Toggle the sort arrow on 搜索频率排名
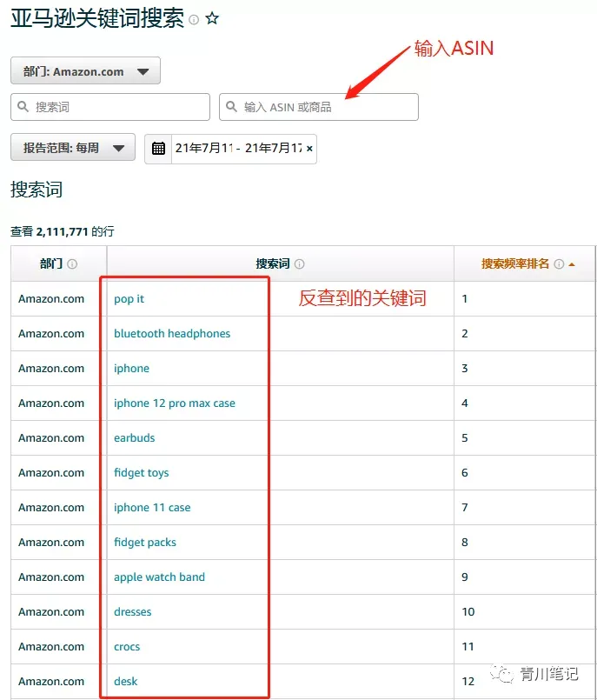This screenshot has width=597, height=700. tap(572, 264)
